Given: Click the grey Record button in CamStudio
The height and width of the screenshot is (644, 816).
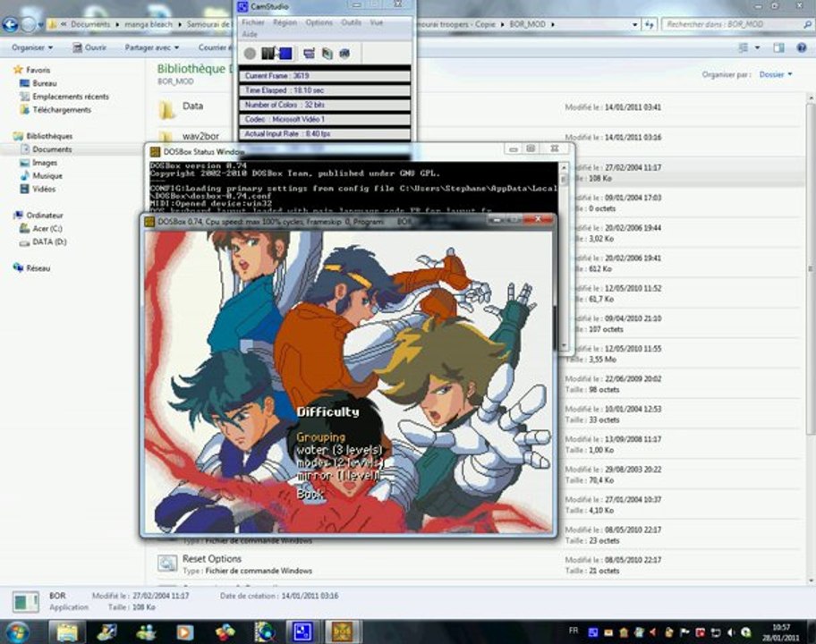Looking at the screenshot, I should 250,53.
